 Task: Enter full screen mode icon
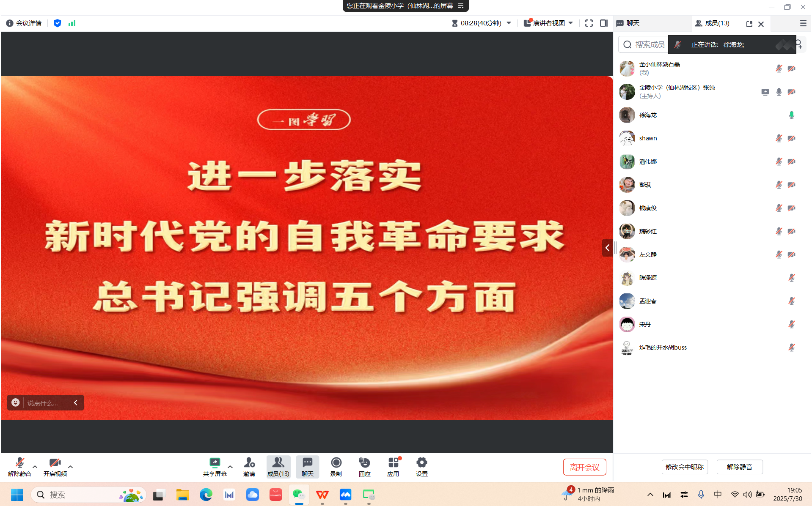pos(589,23)
